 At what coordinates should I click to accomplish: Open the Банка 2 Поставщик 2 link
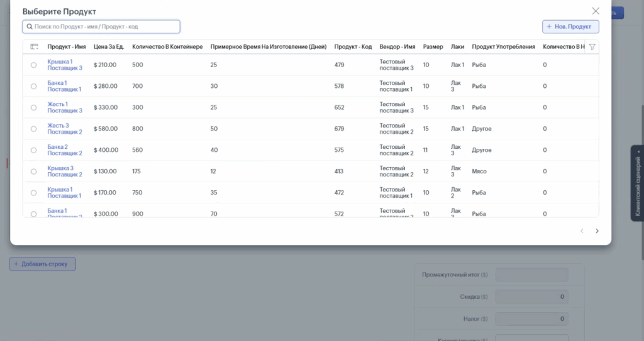coord(64,150)
